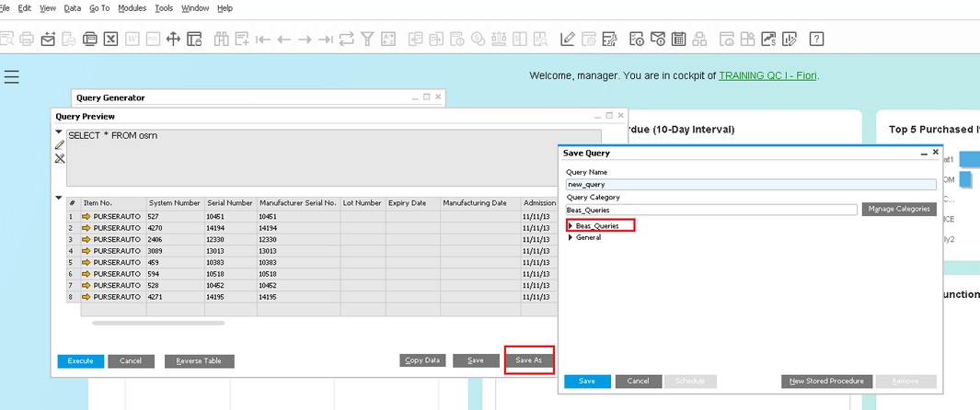The width and height of the screenshot is (980, 410).
Task: Open the Find binoculars icon in toolbar
Action: 221,39
